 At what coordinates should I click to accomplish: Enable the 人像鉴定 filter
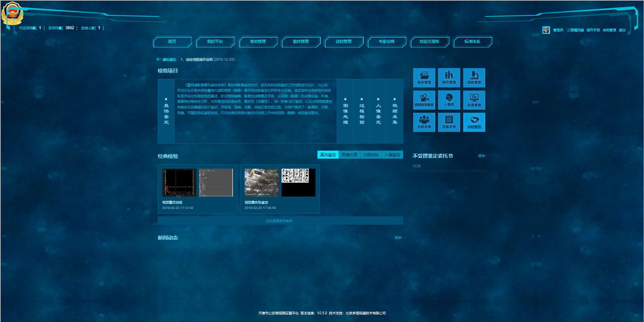(x=393, y=155)
